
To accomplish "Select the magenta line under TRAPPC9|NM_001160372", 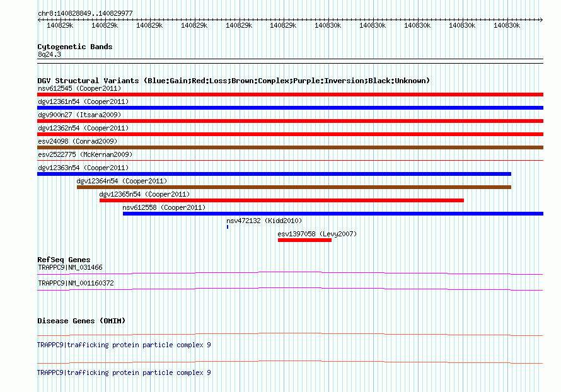I will point(290,289).
